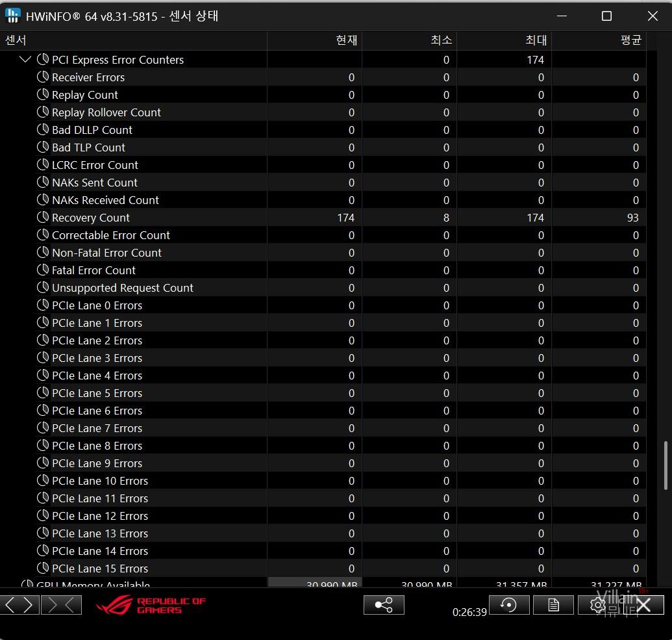This screenshot has width=672, height=640.
Task: Reset min/max values with clock button
Action: (x=508, y=605)
